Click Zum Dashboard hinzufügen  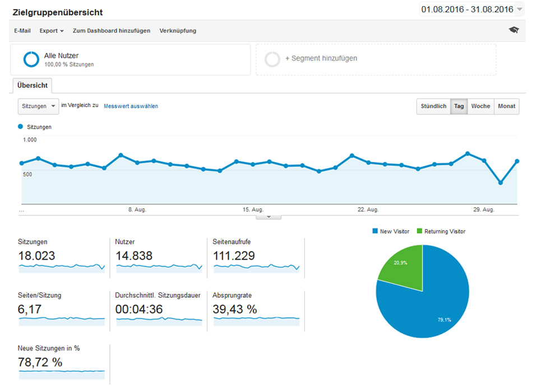coord(112,31)
